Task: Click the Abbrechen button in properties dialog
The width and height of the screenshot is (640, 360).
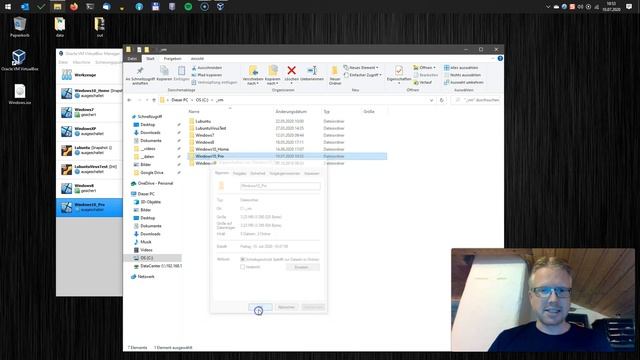Action: click(286, 307)
